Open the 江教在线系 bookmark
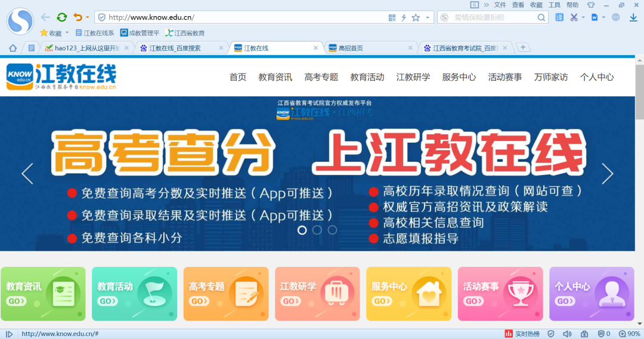Viewport: 644px width, 339px height. click(x=95, y=33)
